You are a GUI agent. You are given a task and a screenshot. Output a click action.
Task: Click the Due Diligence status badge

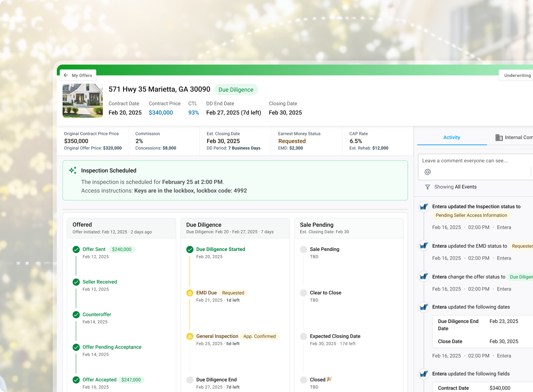236,90
